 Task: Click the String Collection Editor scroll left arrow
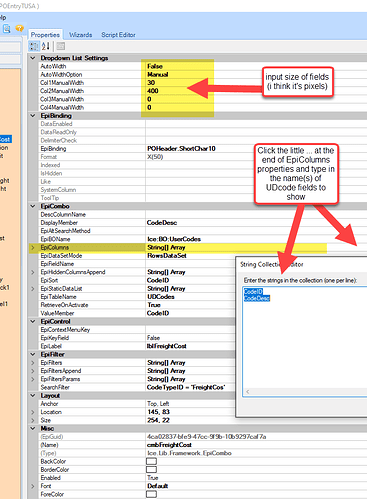pyautogui.click(x=248, y=392)
